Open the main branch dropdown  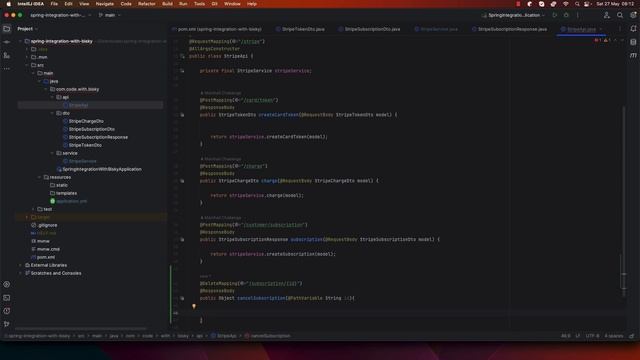tap(110, 15)
